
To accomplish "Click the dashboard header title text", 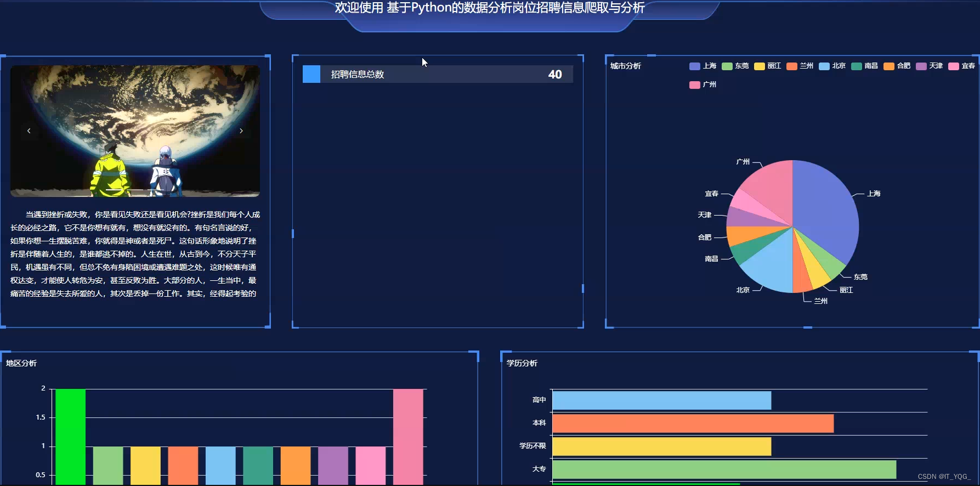I will [490, 8].
